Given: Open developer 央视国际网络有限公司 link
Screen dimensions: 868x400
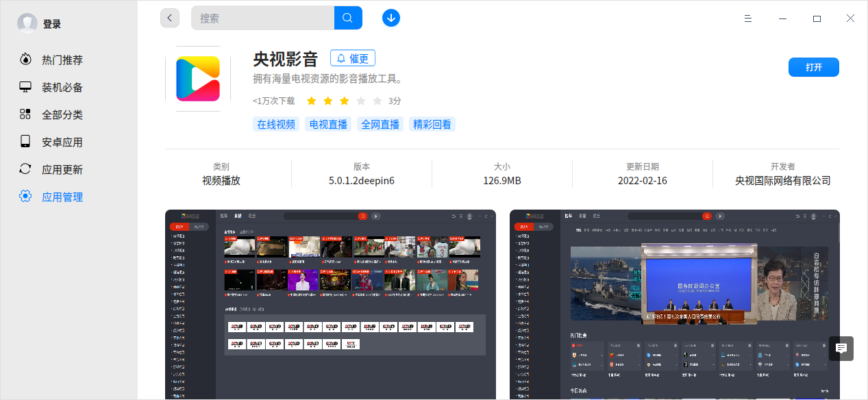Looking at the screenshot, I should click(x=782, y=180).
